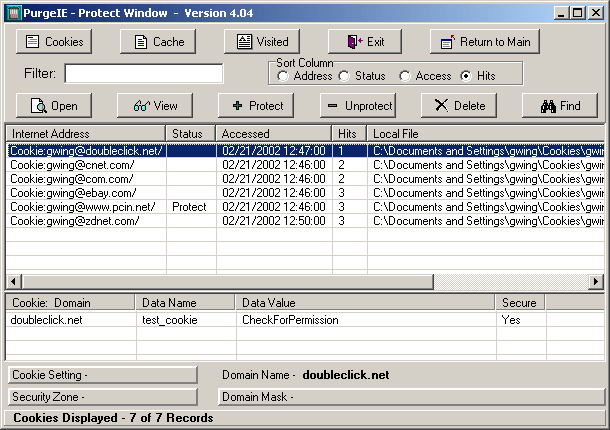Viewport: 610px width, 430px height.
Task: Close the PurgeIE Protect Window
Action: click(596, 13)
